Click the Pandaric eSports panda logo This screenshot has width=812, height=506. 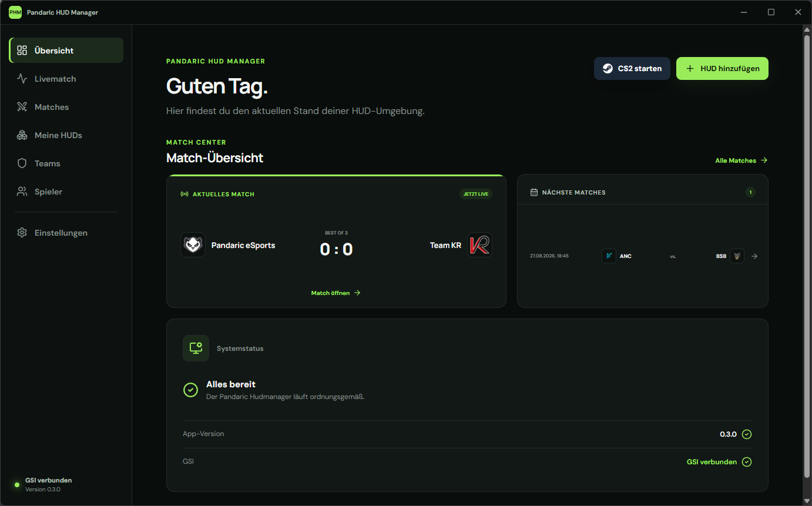[x=193, y=245]
